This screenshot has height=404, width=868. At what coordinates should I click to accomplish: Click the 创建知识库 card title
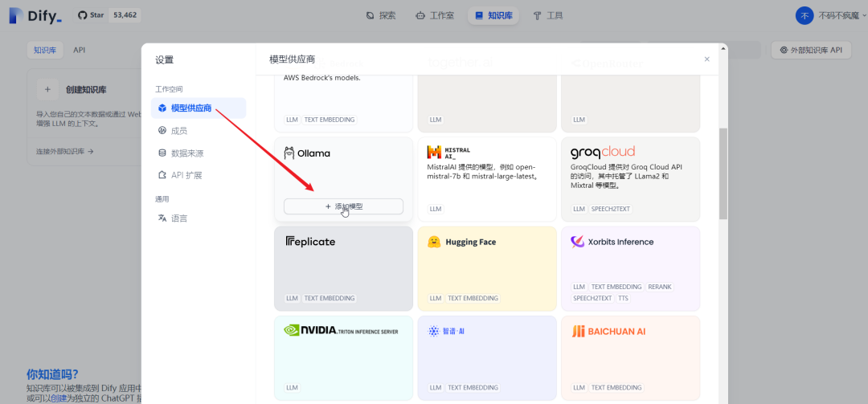[x=86, y=89]
